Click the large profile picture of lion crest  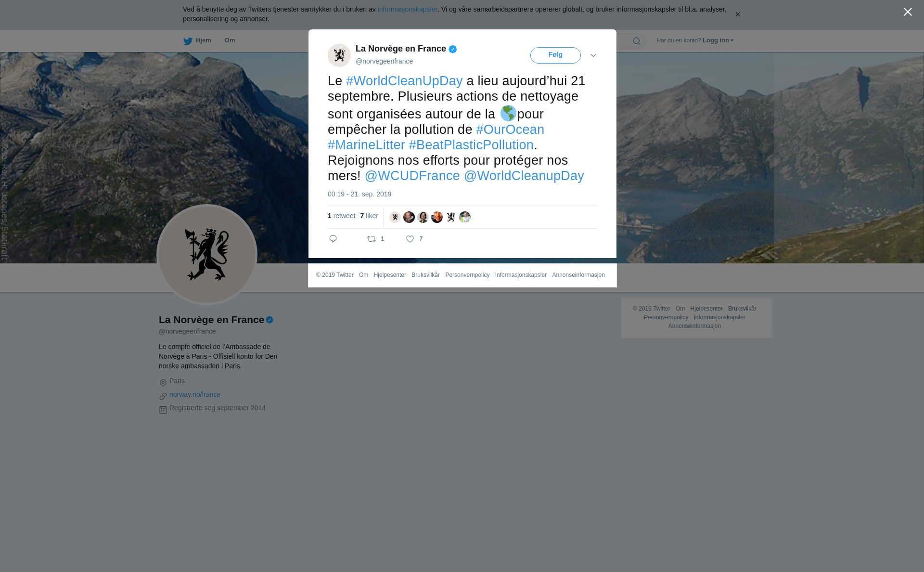(x=207, y=255)
